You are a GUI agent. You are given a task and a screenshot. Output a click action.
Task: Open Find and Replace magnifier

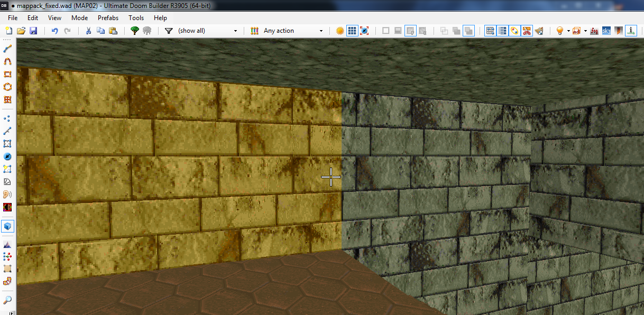(7, 300)
